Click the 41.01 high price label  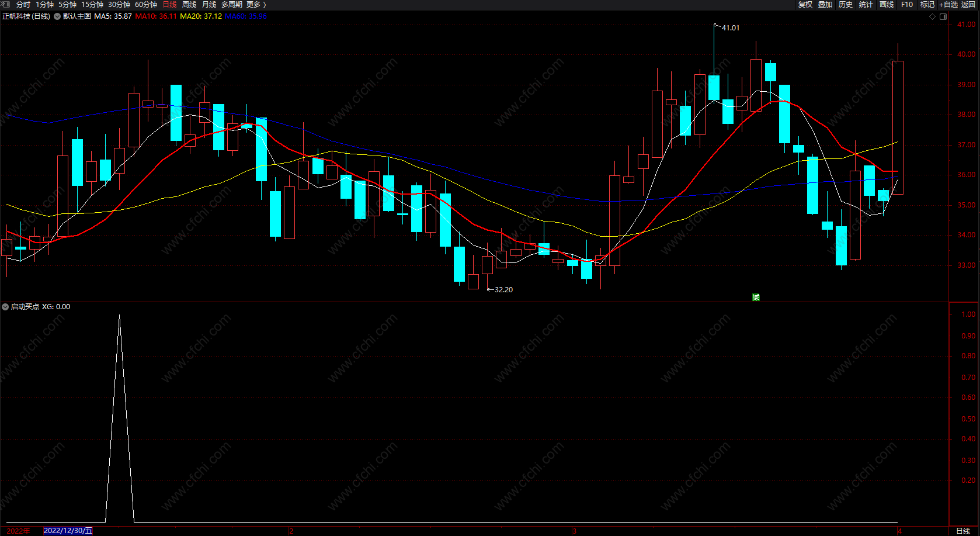tap(731, 28)
